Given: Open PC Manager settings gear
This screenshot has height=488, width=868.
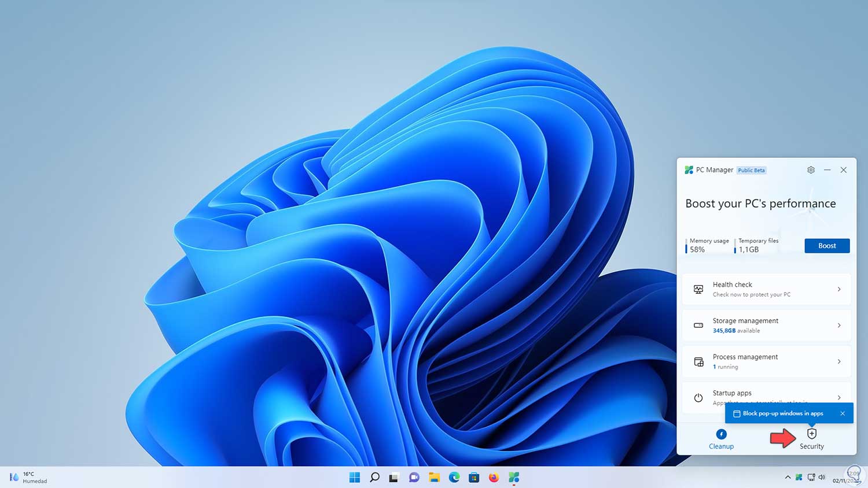Looking at the screenshot, I should 811,170.
